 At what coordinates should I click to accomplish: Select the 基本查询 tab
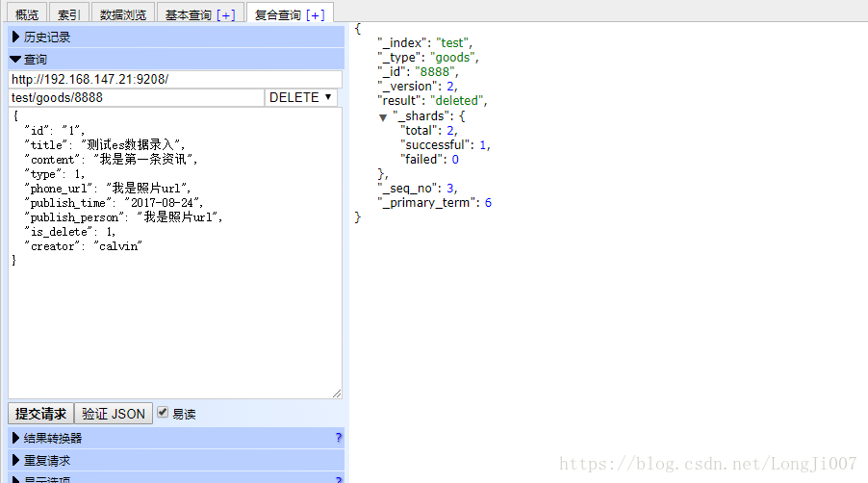pos(189,15)
